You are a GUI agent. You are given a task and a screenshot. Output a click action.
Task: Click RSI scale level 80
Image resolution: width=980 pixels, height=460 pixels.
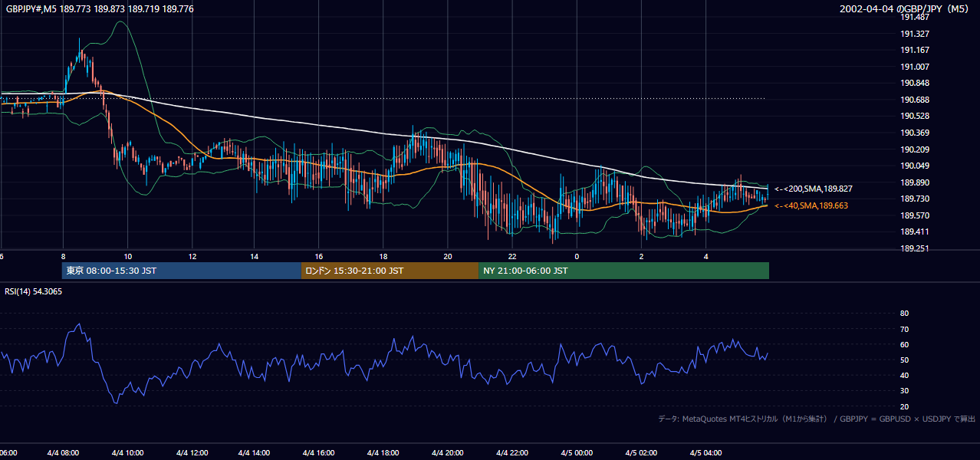pos(904,314)
